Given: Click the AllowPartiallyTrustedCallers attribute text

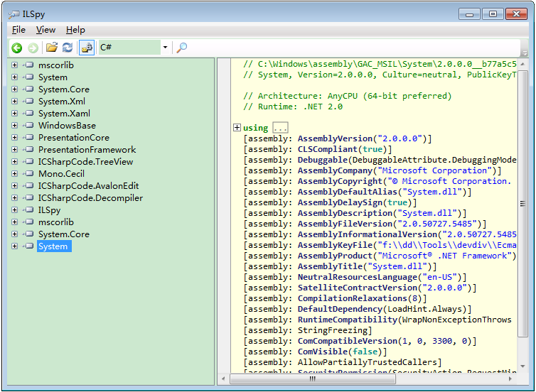Looking at the screenshot, I should (368, 362).
